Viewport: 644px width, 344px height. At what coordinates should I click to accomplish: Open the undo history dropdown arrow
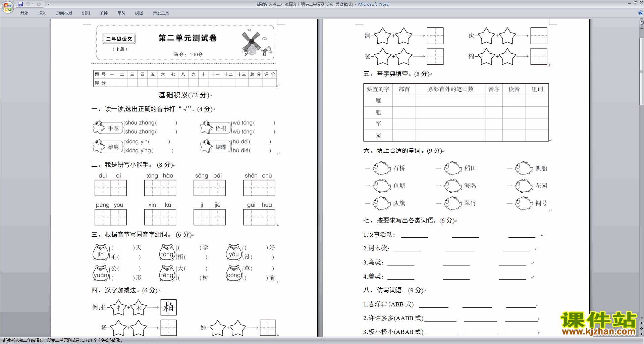[33, 4]
